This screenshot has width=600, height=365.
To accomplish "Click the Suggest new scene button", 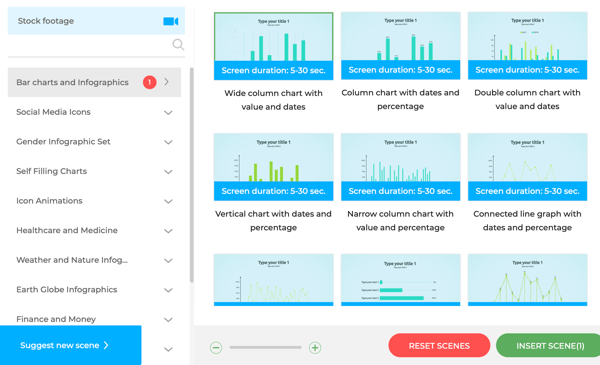I will coord(71,345).
